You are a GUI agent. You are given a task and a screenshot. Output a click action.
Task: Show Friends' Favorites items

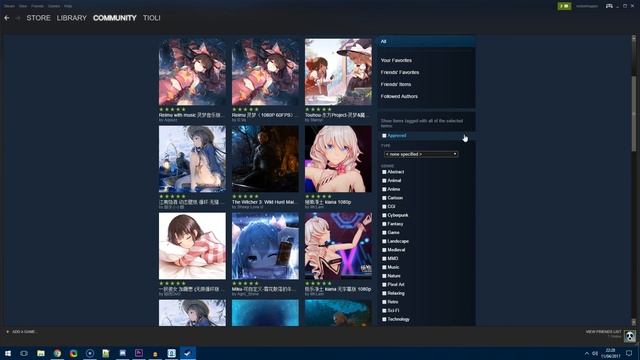400,72
